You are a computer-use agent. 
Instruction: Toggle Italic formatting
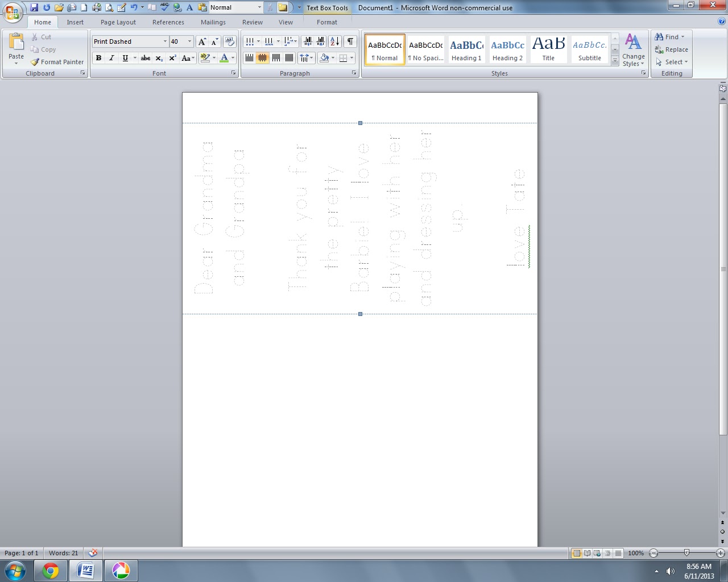coord(111,58)
